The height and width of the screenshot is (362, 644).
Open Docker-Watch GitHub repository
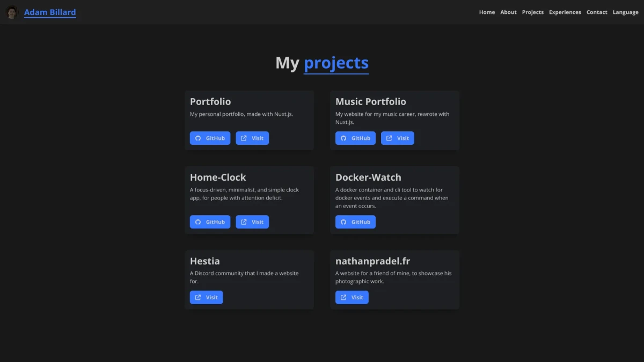point(355,222)
